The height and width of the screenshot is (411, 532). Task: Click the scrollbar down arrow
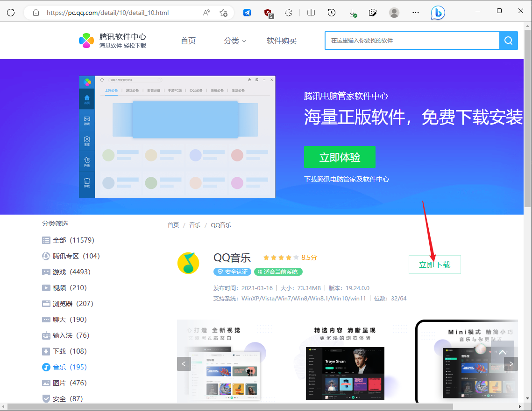527,398
